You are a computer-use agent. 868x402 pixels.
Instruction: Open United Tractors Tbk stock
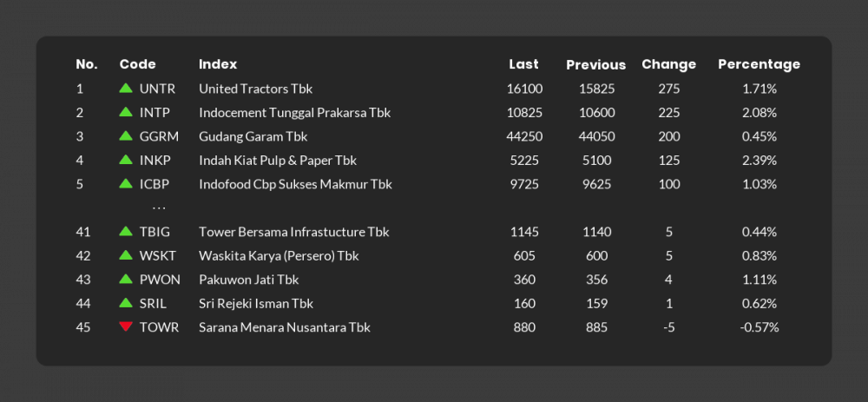[256, 89]
